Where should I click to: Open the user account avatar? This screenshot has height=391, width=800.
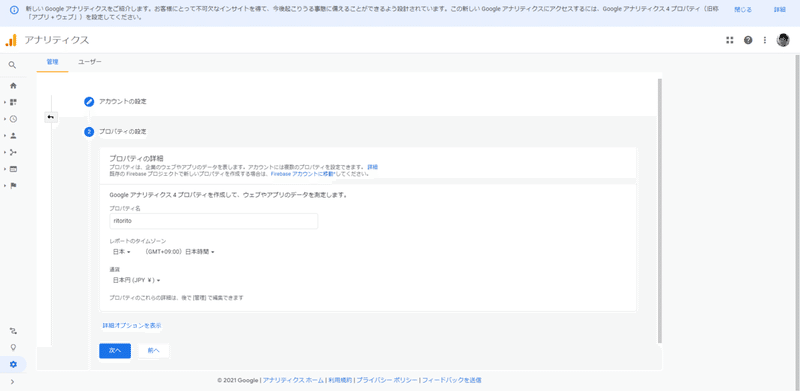tap(783, 40)
